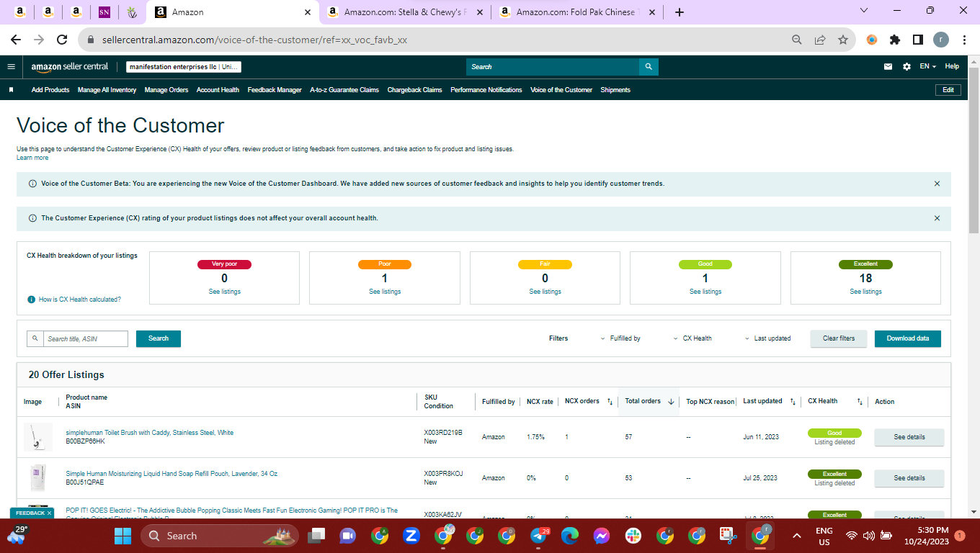980x553 pixels.
Task: Open How is CX Health calculated
Action: pyautogui.click(x=79, y=300)
